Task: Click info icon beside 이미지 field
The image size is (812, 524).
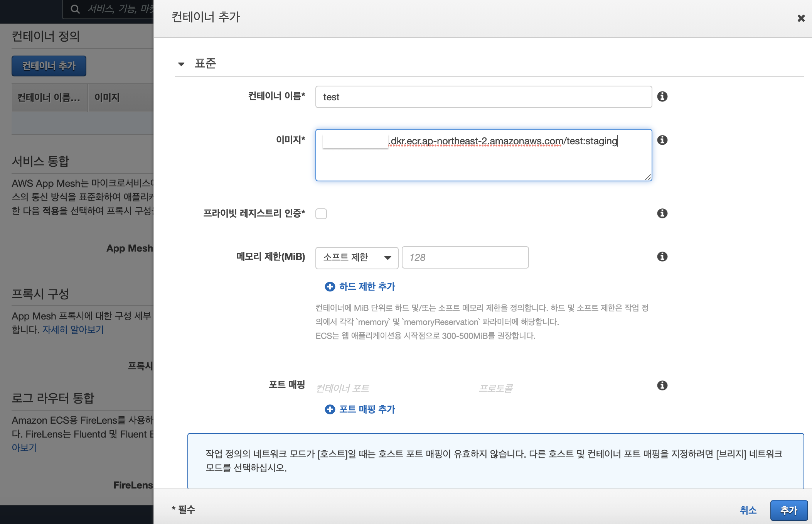Action: click(x=662, y=140)
